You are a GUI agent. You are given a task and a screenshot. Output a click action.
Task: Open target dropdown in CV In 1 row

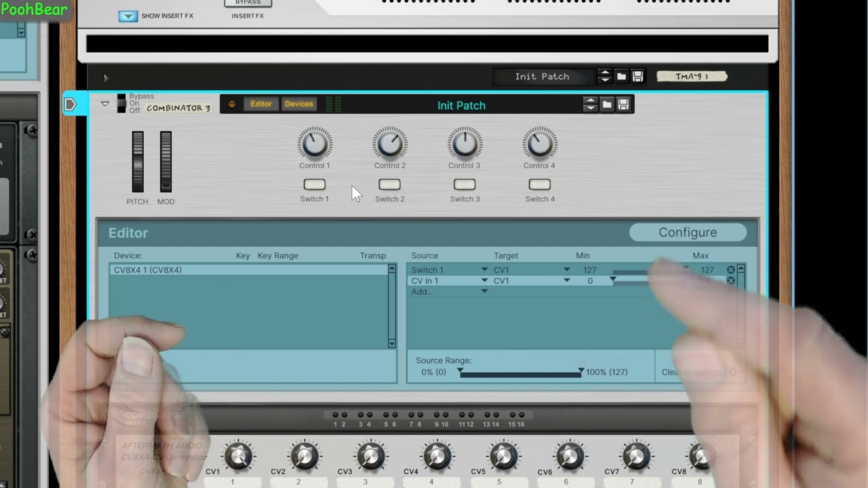[566, 281]
